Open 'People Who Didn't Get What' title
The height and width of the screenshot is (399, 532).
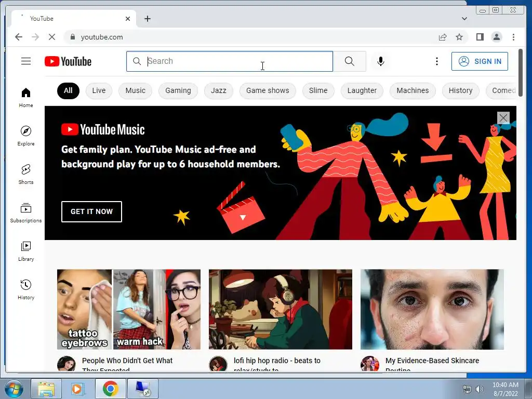(127, 361)
